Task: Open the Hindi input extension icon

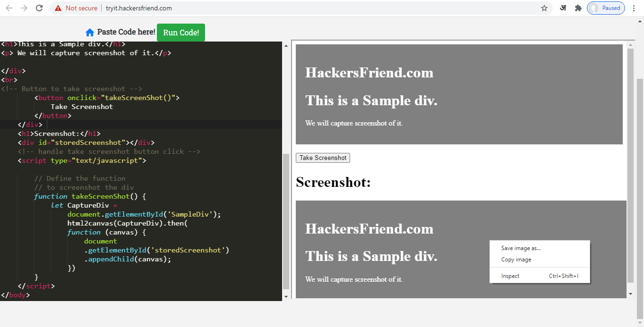Action: coord(563,8)
